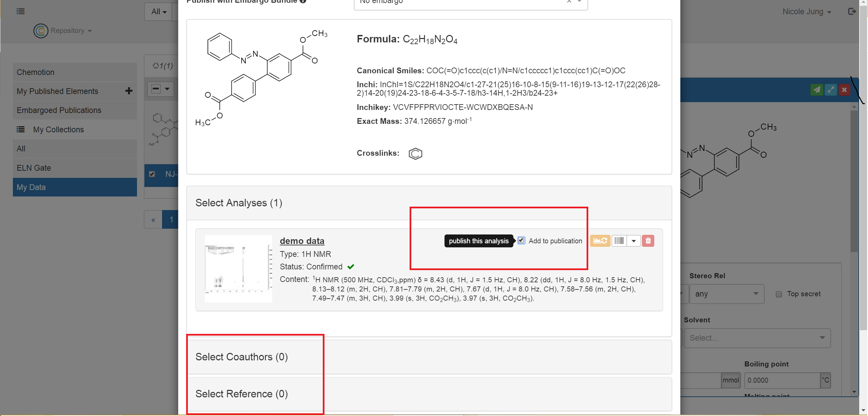
Task: Enable the Top secret checkbox
Action: tap(779, 294)
